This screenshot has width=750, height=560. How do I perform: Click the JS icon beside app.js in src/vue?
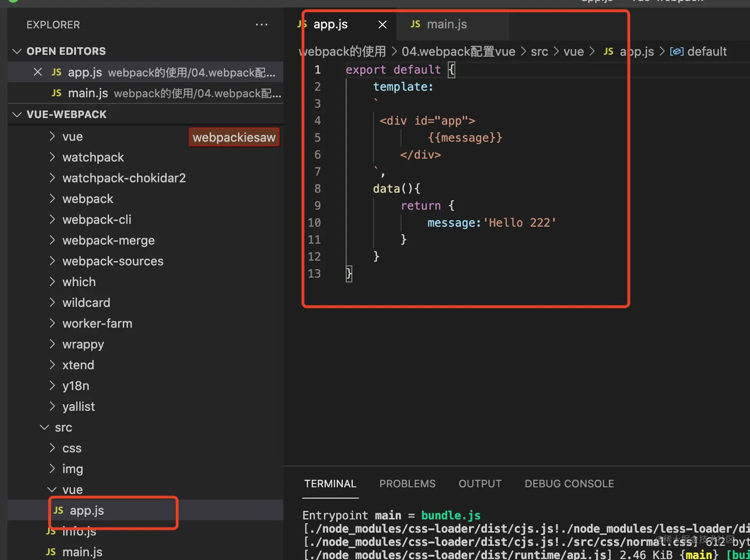(59, 510)
